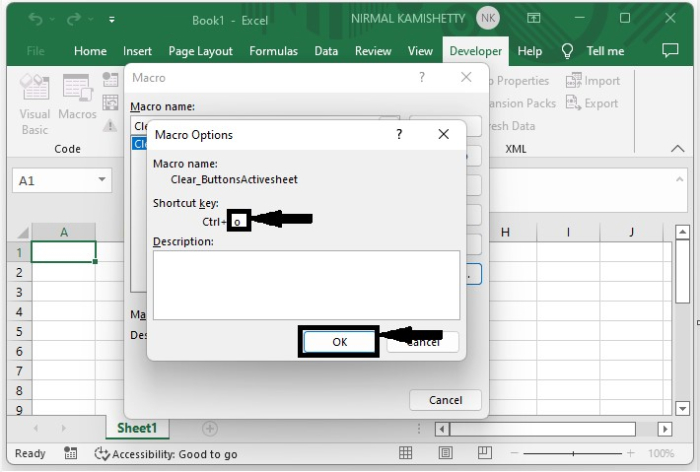Screen dimensions: 700x472
Task: Open the Data tab
Action: tap(326, 51)
